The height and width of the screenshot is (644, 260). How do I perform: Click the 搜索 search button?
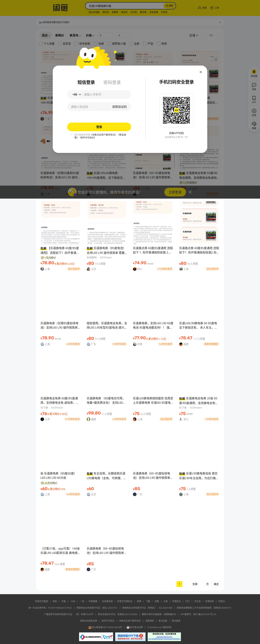click(170, 6)
